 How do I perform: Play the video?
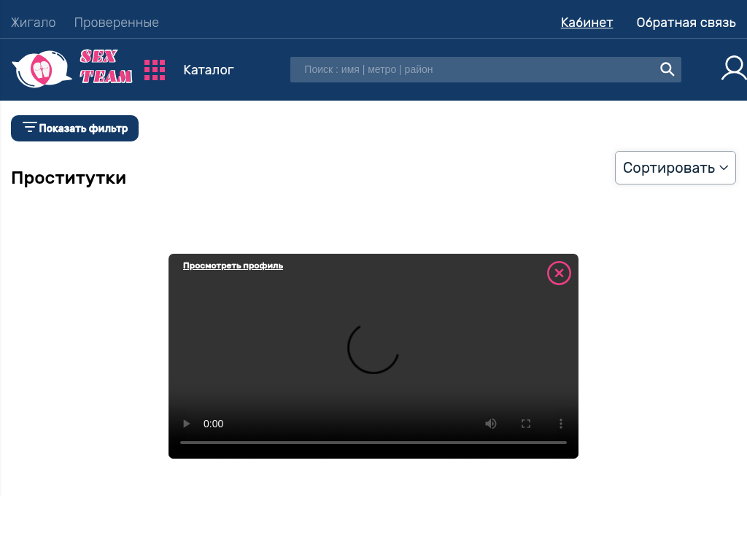pos(187,424)
